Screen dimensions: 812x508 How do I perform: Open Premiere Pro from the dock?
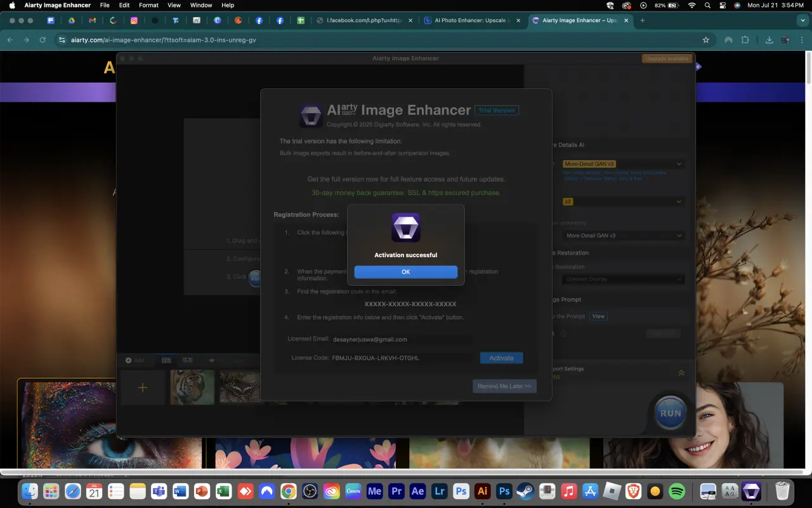click(396, 491)
